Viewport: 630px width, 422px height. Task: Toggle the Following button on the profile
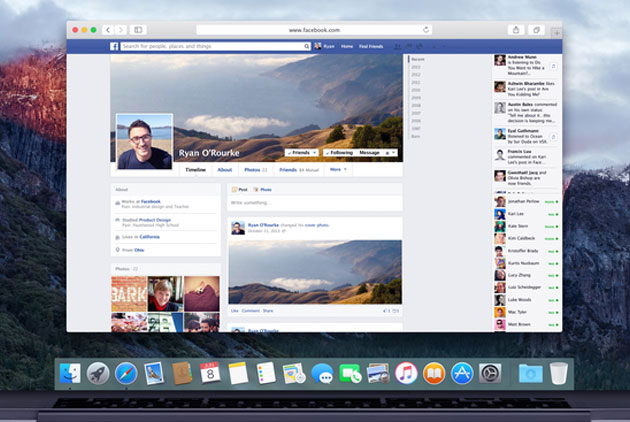339,153
